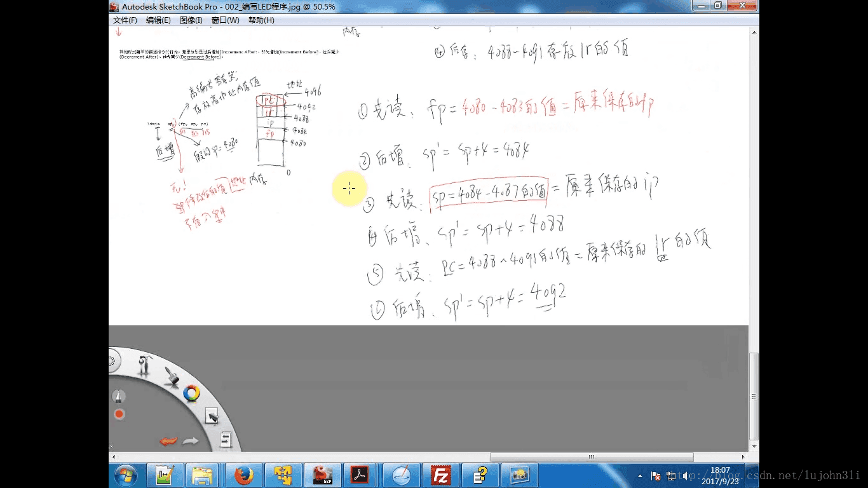The height and width of the screenshot is (488, 868).
Task: Open the yellow blocks app in the taskbar
Action: [283, 475]
